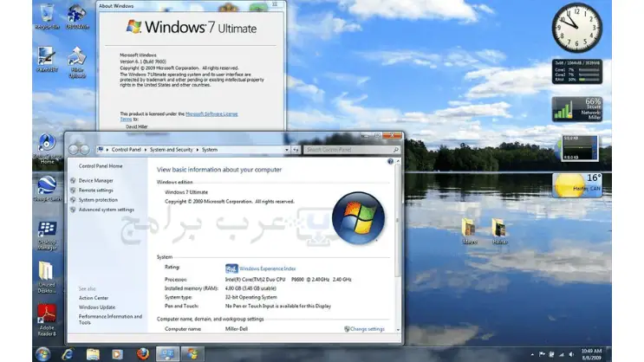Click the Search Control Panel field
Viewport: 644px width, 362px height.
tap(352, 150)
